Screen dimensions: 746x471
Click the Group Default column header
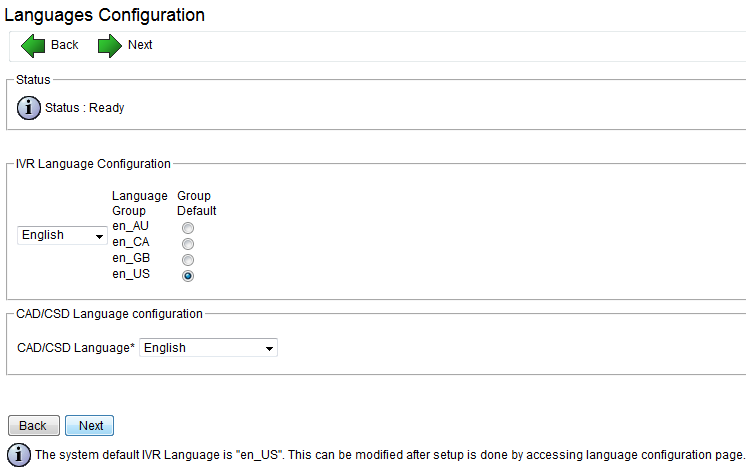196,203
